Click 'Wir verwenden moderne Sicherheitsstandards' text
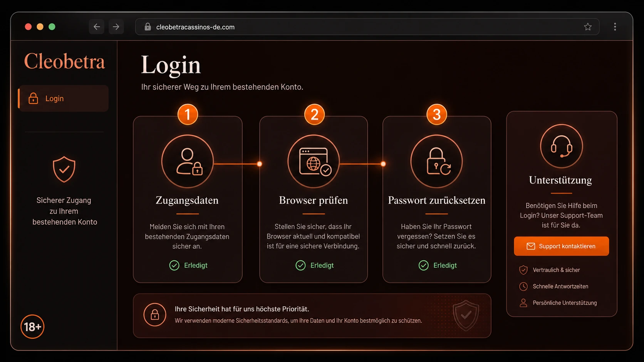 coord(231,321)
